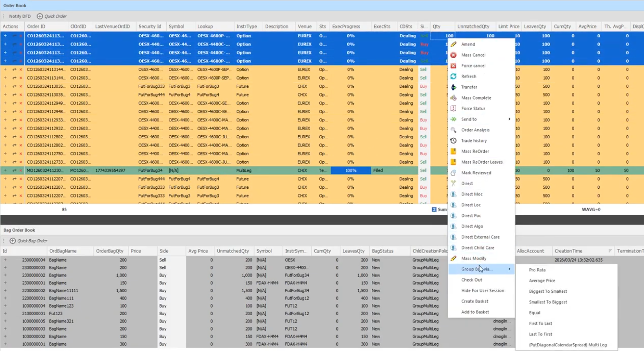Expand the Send to submenu arrow

(x=509, y=119)
